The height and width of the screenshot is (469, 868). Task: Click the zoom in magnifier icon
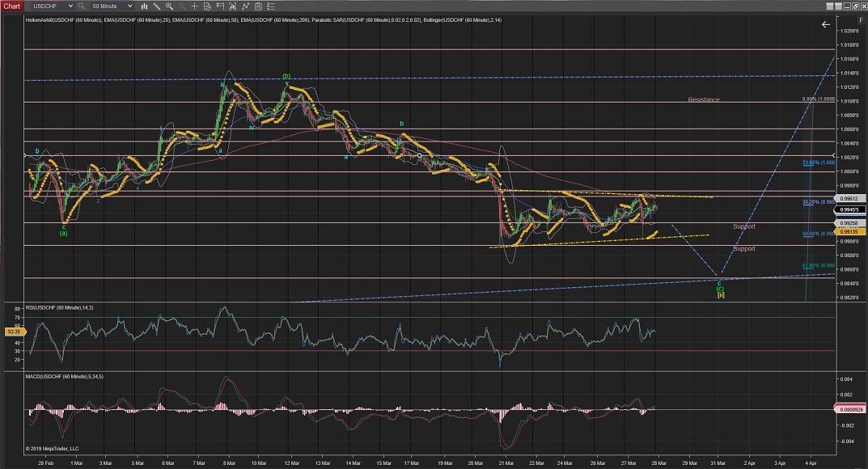tap(169, 6)
